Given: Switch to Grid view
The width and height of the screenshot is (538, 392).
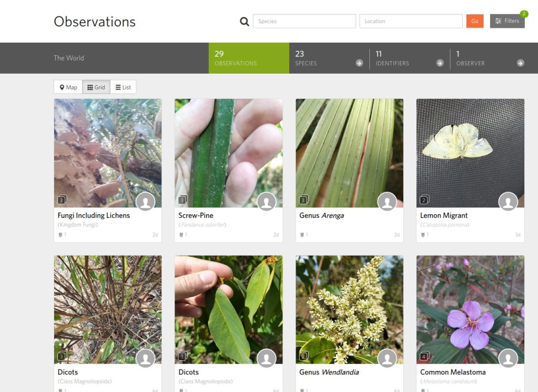Looking at the screenshot, I should pos(96,87).
